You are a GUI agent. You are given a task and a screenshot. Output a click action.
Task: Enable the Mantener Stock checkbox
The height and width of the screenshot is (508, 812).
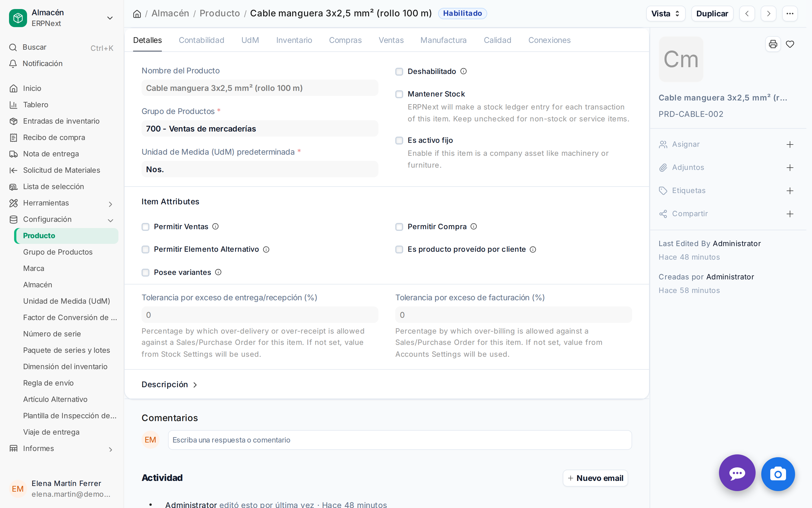[399, 94]
